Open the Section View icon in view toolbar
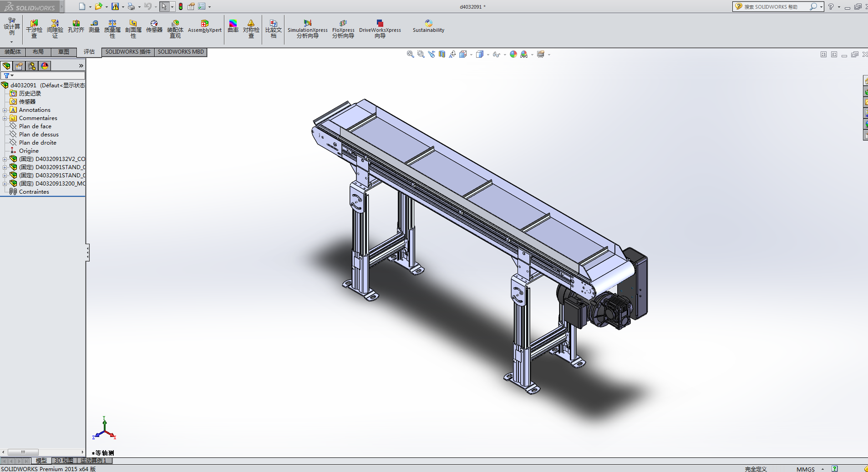 tap(442, 54)
